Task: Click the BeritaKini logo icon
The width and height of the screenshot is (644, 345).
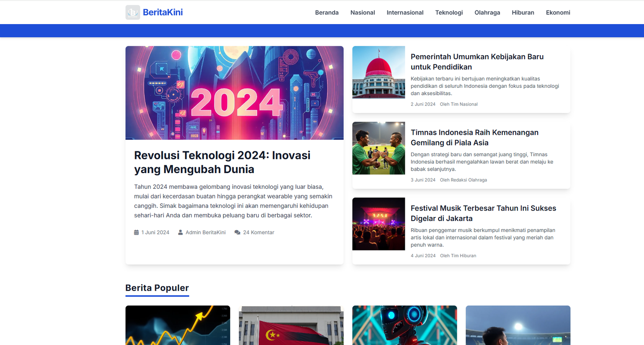Action: [133, 12]
